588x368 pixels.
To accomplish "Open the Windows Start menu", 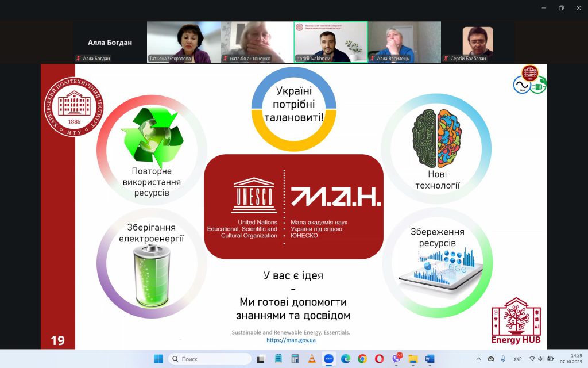I will [158, 359].
